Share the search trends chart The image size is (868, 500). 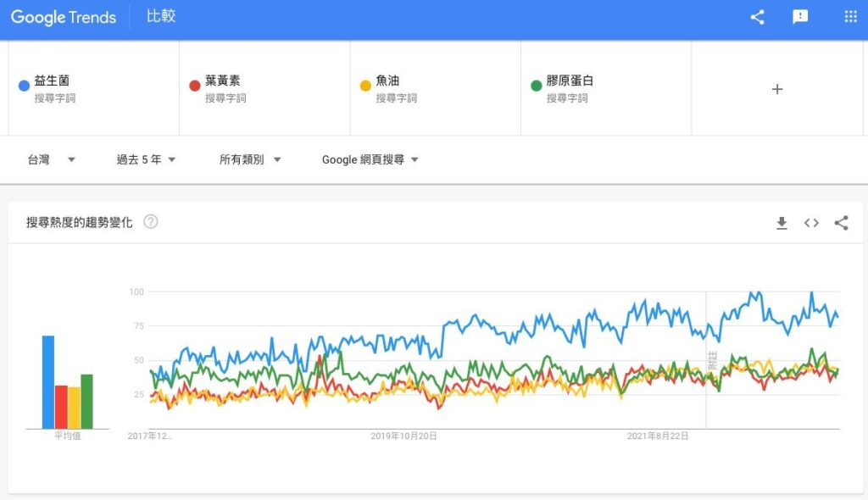click(841, 222)
